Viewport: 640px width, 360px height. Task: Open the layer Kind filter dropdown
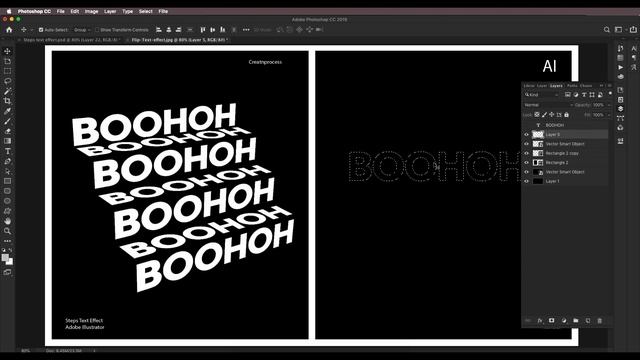542,95
